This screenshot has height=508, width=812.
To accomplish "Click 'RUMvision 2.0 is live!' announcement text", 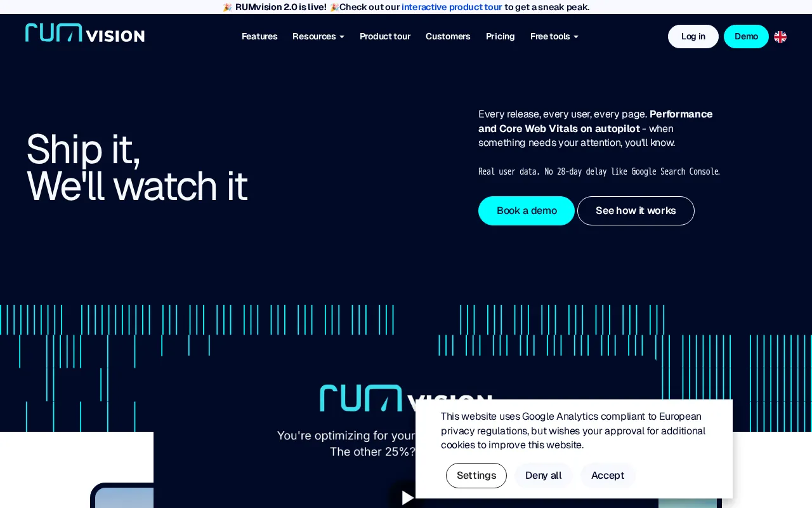I will pos(281,7).
